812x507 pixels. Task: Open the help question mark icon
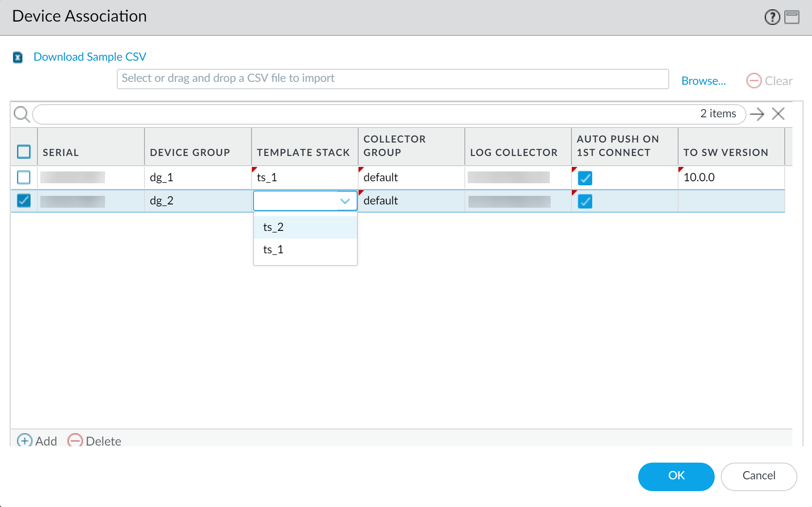pos(772,17)
